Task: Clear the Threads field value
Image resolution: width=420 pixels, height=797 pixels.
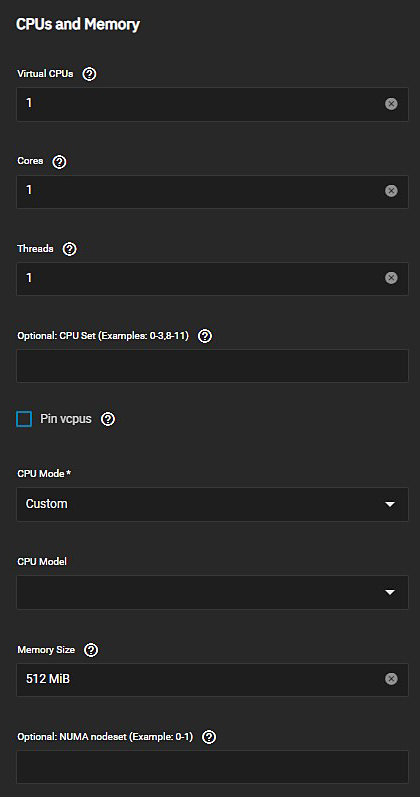Action: point(391,278)
